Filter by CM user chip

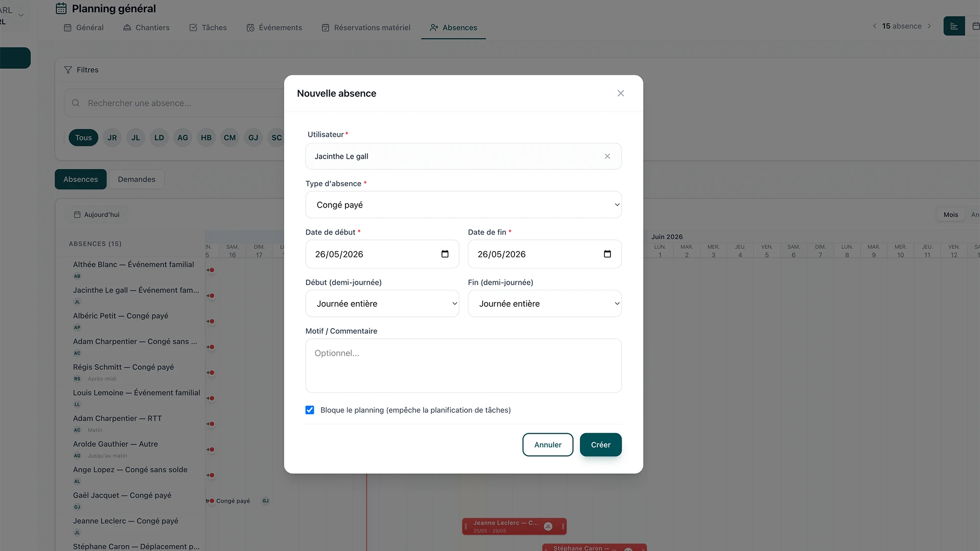tap(230, 138)
